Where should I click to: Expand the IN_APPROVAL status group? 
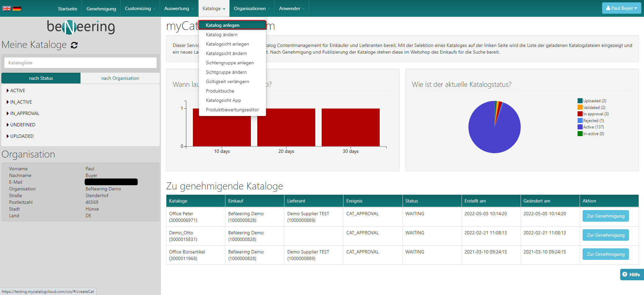pyautogui.click(x=24, y=113)
